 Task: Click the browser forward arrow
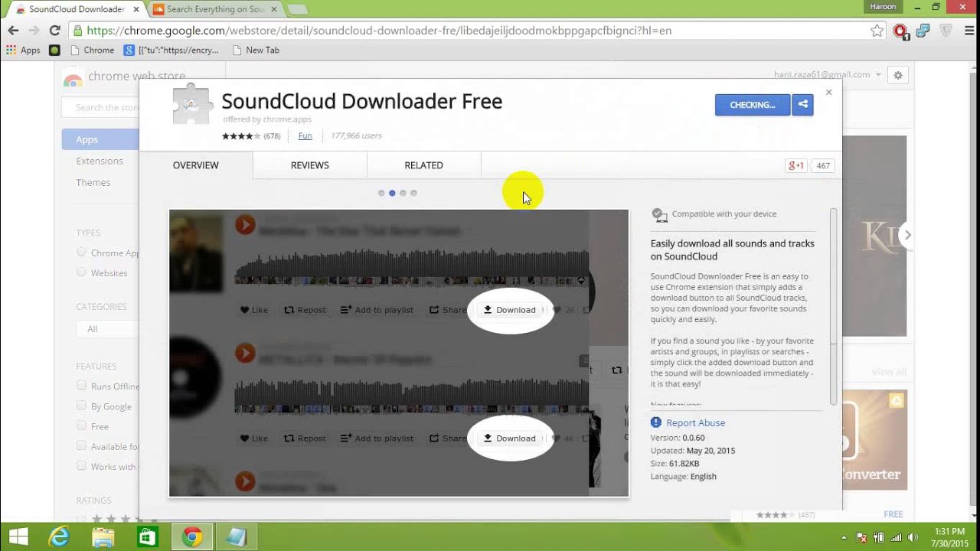pos(34,31)
